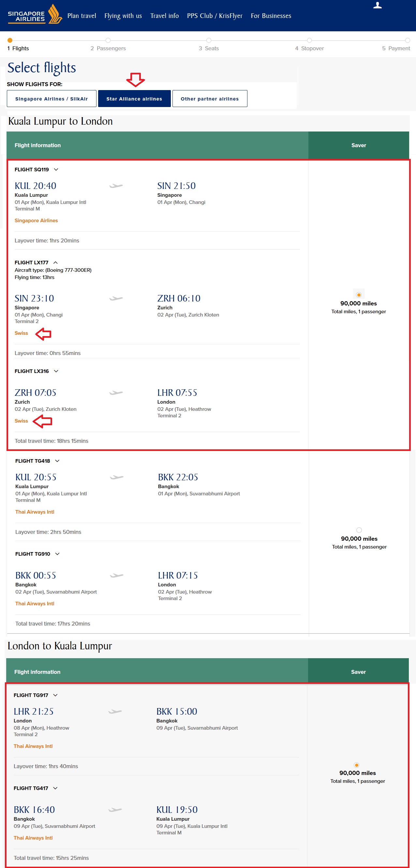Click the Passengers step marker in the progress bar
The image size is (416, 868).
[x=108, y=40]
